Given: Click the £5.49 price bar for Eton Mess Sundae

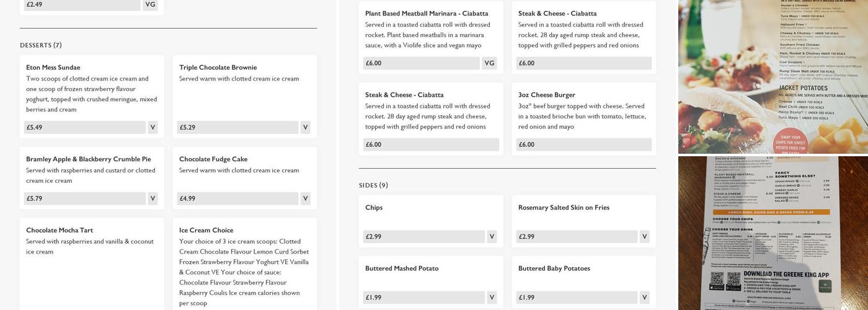Looking at the screenshot, I should (84, 127).
